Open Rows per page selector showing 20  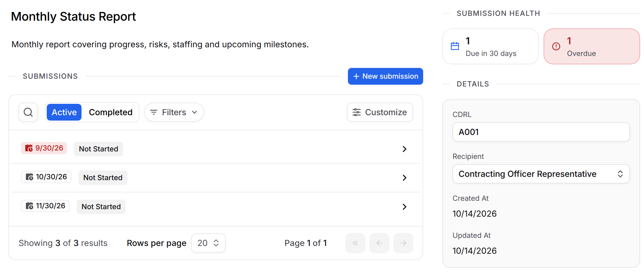tap(208, 243)
